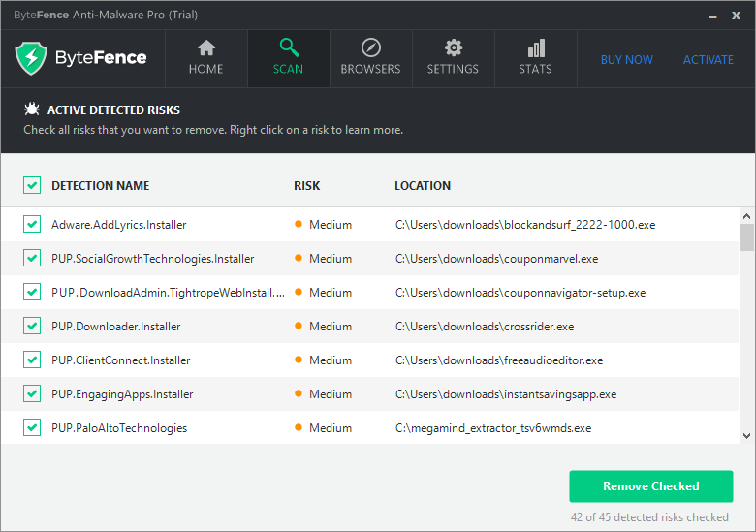Close the ByteFence window
Viewport: 756px width, 532px height.
tap(736, 16)
